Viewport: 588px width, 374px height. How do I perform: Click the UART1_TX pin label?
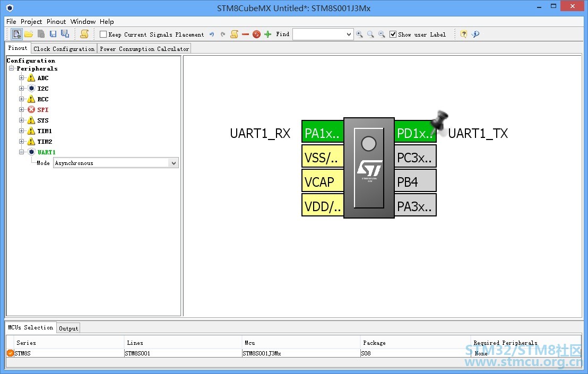point(478,133)
